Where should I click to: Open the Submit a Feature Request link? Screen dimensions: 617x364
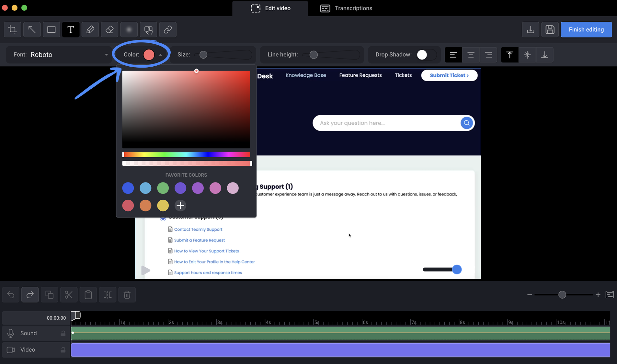(x=200, y=240)
